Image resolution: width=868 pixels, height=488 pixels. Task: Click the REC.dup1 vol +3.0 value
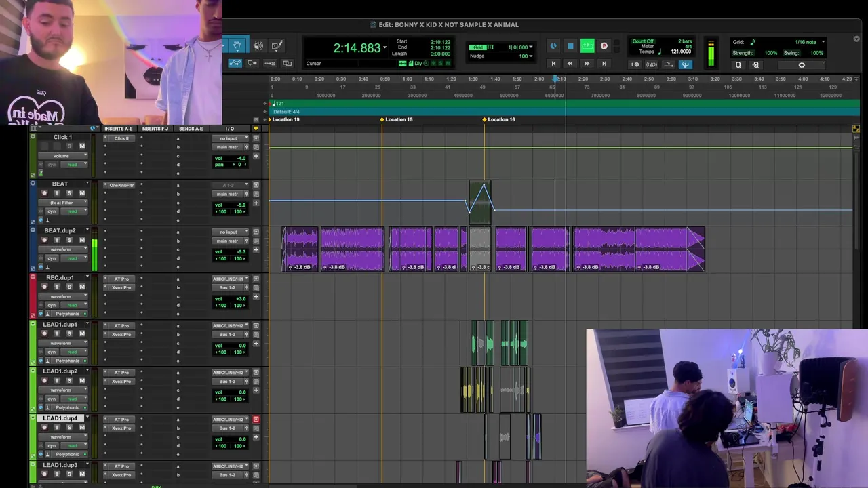tap(241, 298)
